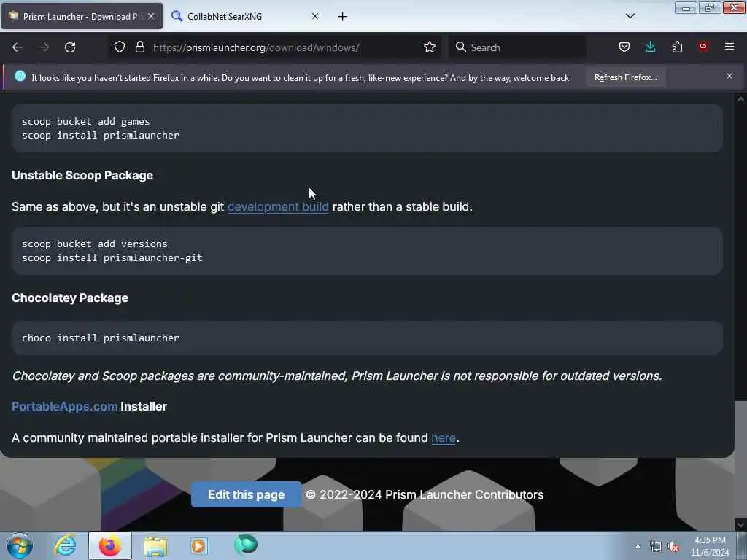Switch to the CollabNet SearXNG tab
Screen dimensions: 747x560
[x=245, y=17]
